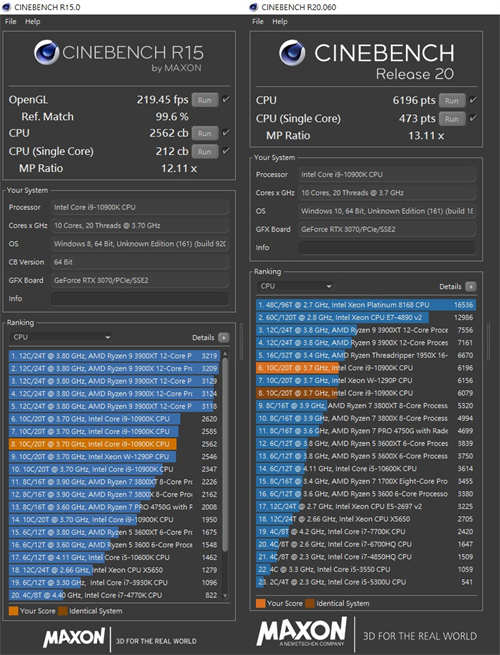Select R20 rank 23 Core i5-5300U row
Image resolution: width=500 pixels, height=655 pixels.
(x=366, y=582)
